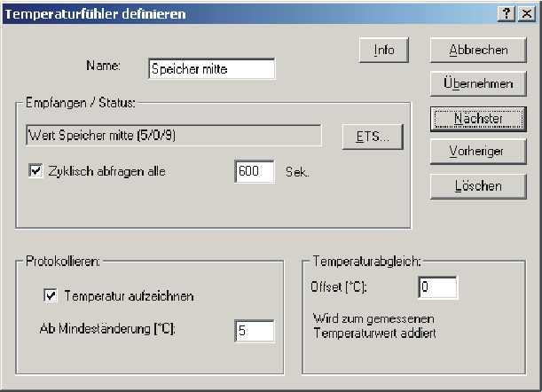Screen dimensions: 542x392
Task: Go back with the Vorheriger button
Action: click(x=478, y=152)
